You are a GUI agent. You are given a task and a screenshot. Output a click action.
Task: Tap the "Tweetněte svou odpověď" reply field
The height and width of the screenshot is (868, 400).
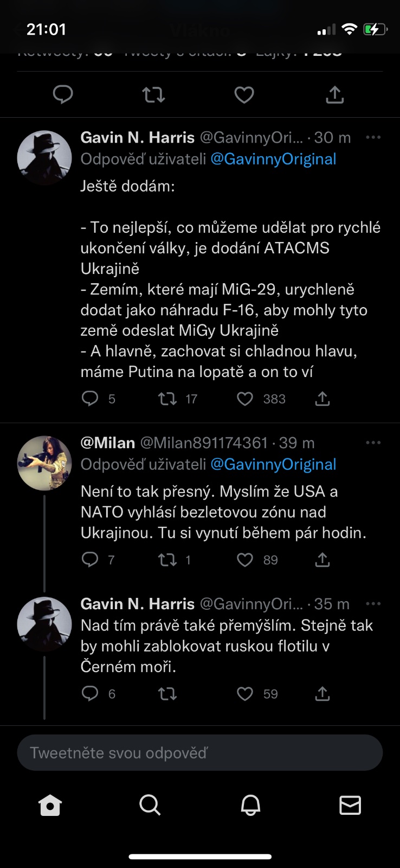[x=200, y=753]
